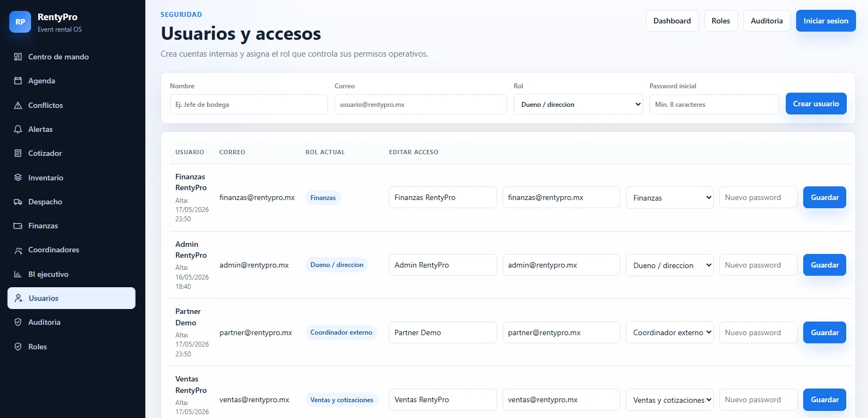The width and height of the screenshot is (868, 418).
Task: Open the Roles top button
Action: pos(720,21)
